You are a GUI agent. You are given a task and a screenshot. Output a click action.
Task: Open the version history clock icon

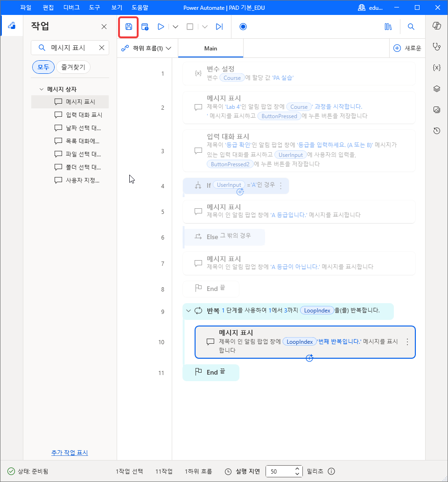pos(437,131)
